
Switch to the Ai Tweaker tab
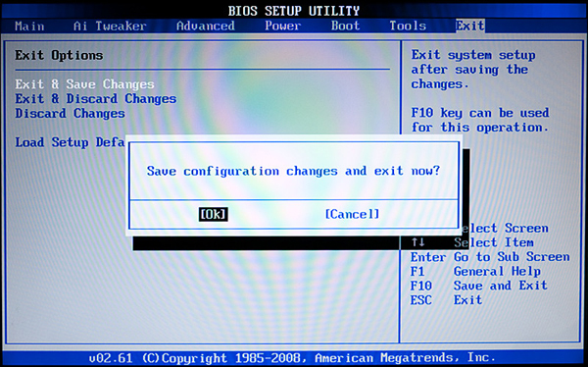click(x=110, y=26)
